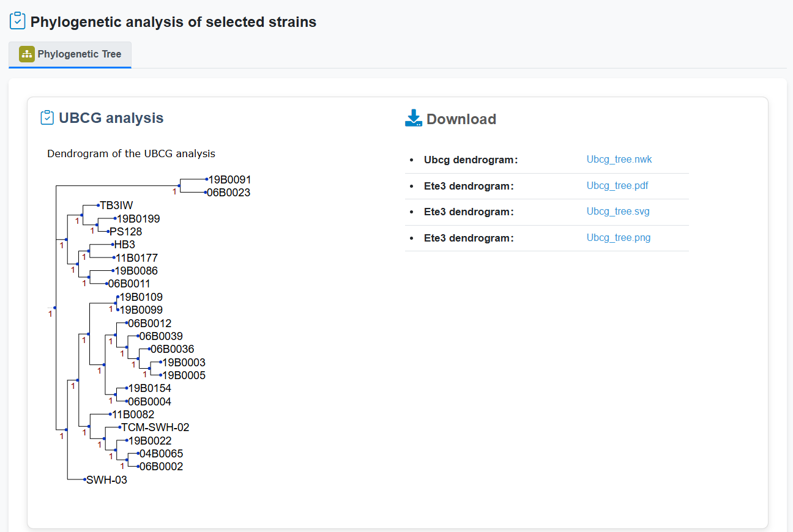Click the SWH-03 strain label
The image size is (793, 532).
coord(106,480)
